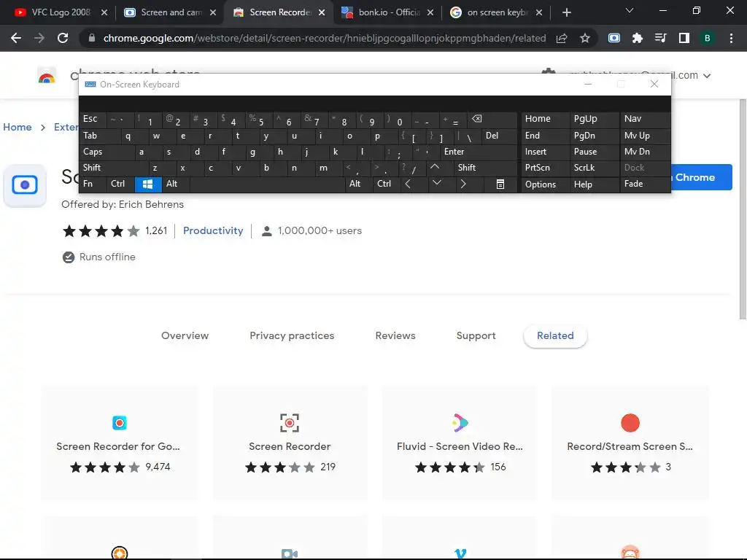The image size is (747, 560).
Task: Click the Chrome Web Store rainbow logo
Action: pos(47,76)
